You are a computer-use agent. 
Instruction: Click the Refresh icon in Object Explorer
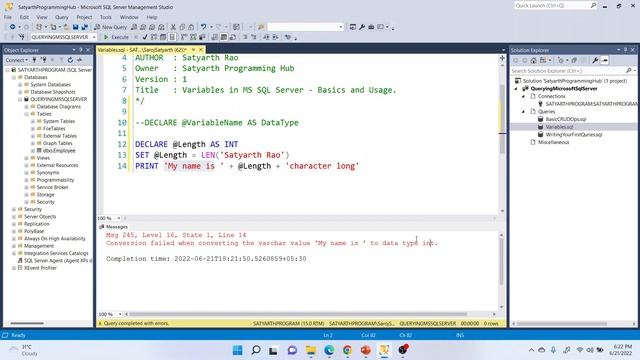(70, 60)
